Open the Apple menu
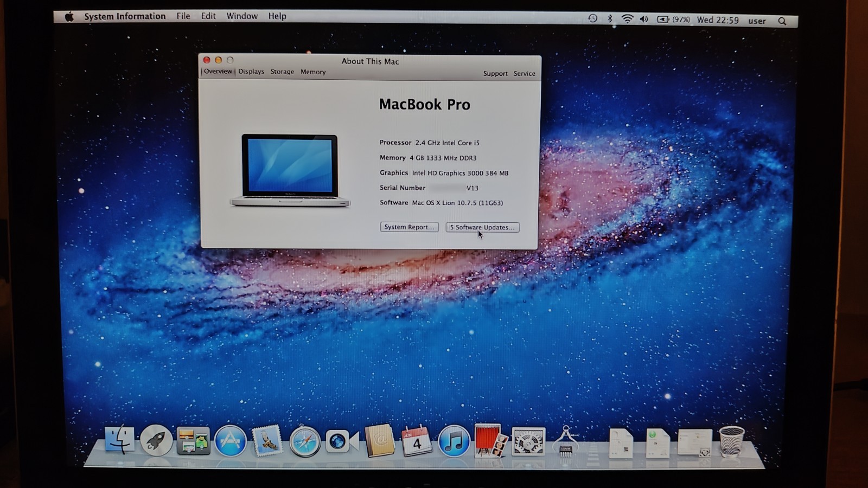This screenshot has width=868, height=488. click(x=69, y=17)
